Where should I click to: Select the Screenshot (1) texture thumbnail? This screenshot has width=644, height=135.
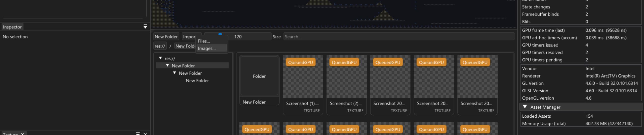pos(303,80)
